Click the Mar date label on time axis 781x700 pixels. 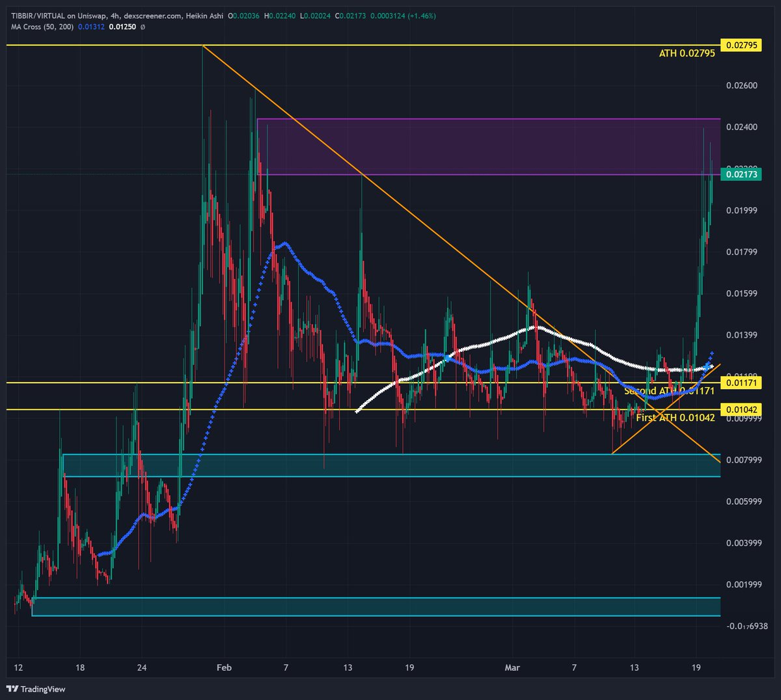[x=512, y=667]
